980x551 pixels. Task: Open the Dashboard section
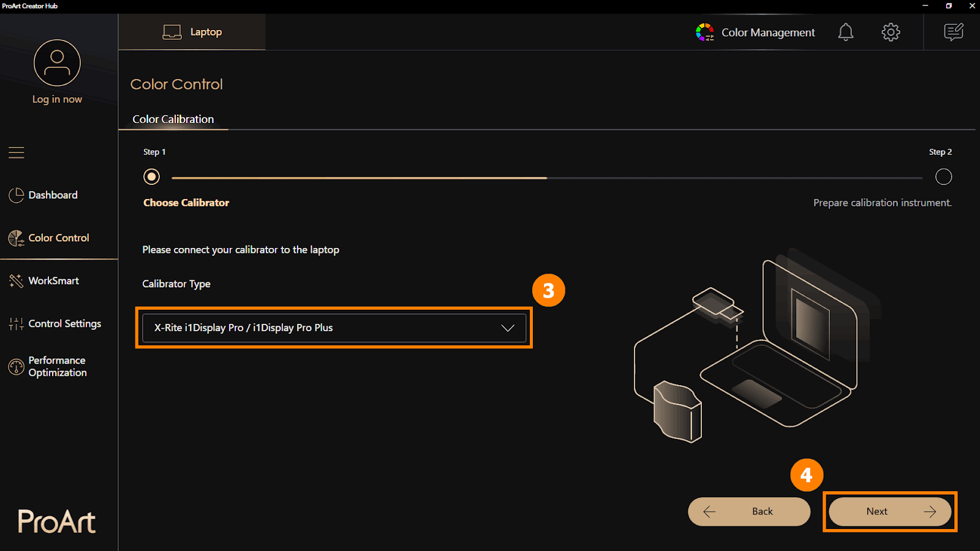point(53,195)
